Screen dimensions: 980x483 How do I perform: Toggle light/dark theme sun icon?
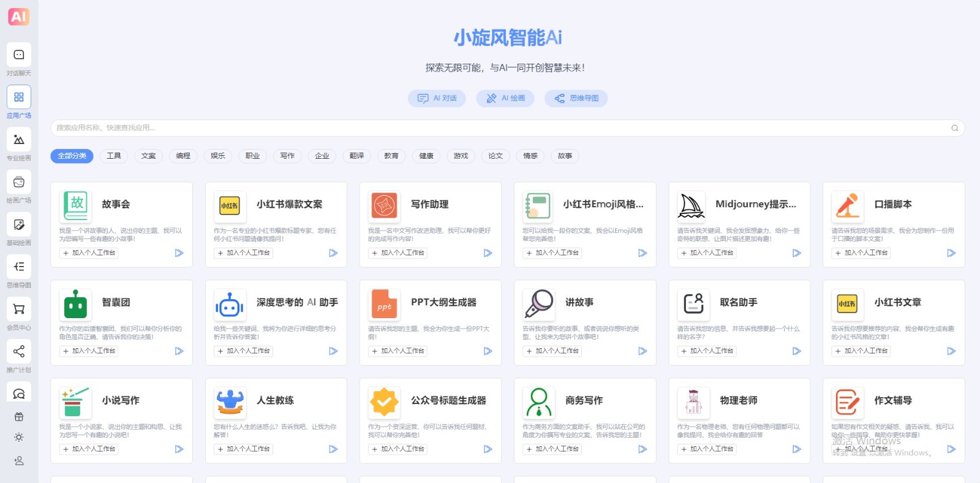click(19, 438)
